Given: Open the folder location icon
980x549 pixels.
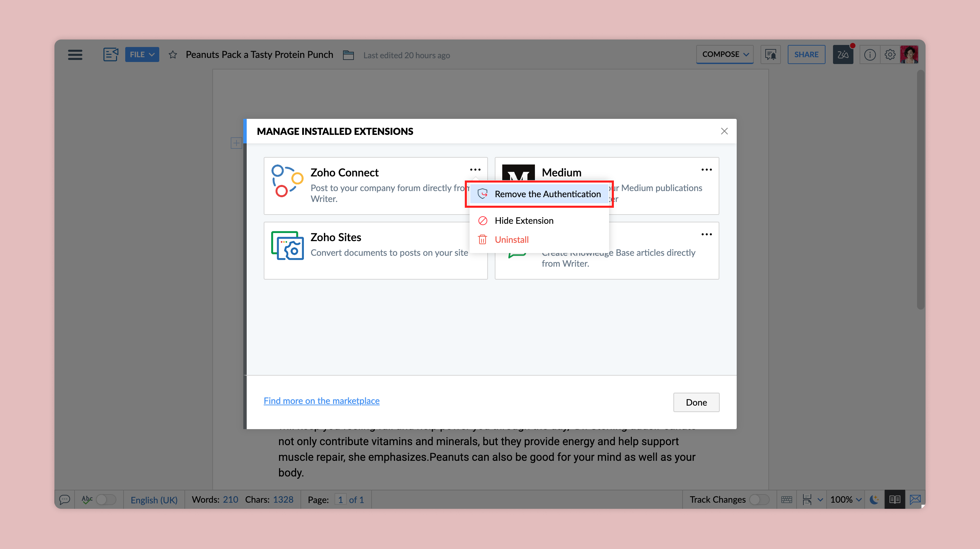Looking at the screenshot, I should [348, 55].
